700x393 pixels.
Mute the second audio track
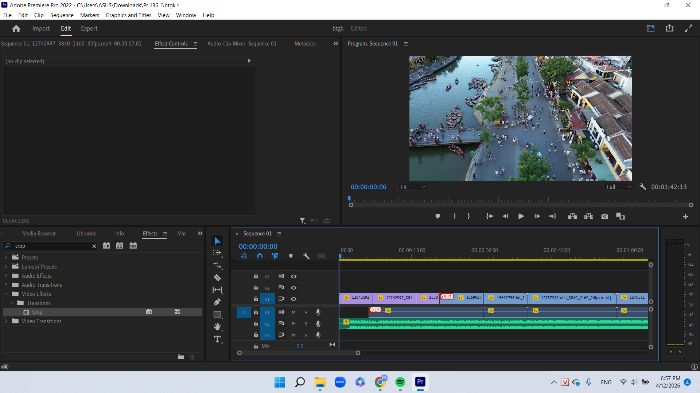click(x=293, y=323)
